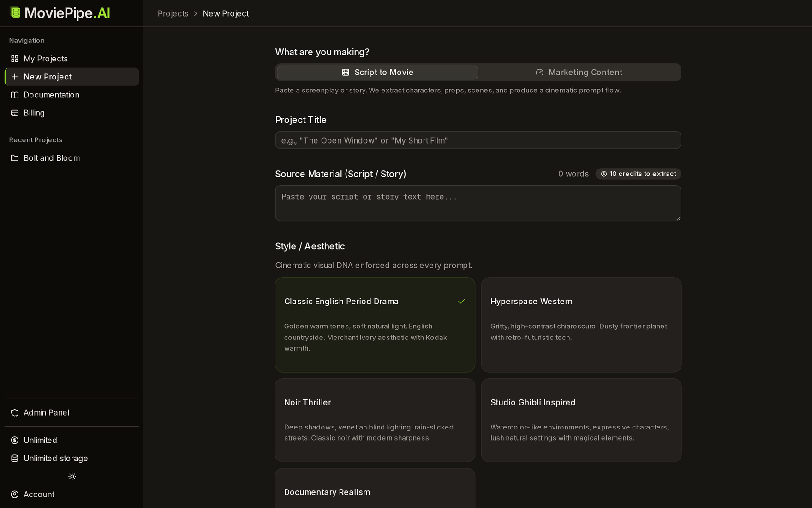
Task: Select the Classic English Period Drama style card
Action: point(375,325)
